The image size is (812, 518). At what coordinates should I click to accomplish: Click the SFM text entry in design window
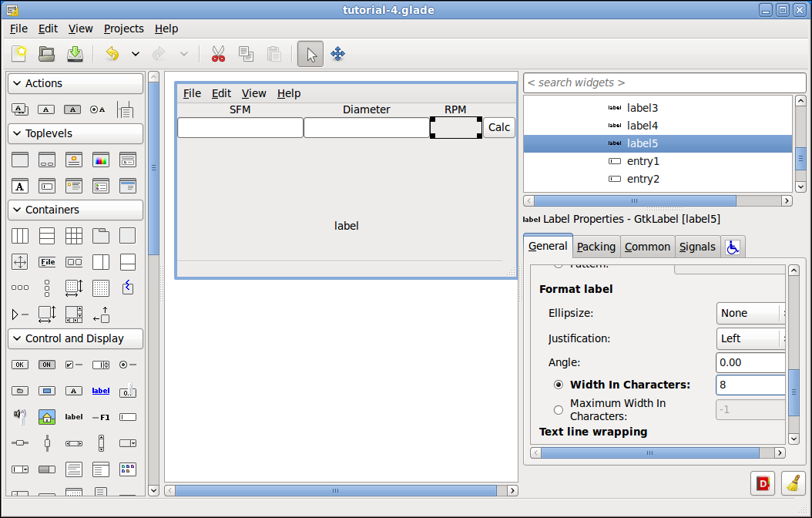click(240, 127)
